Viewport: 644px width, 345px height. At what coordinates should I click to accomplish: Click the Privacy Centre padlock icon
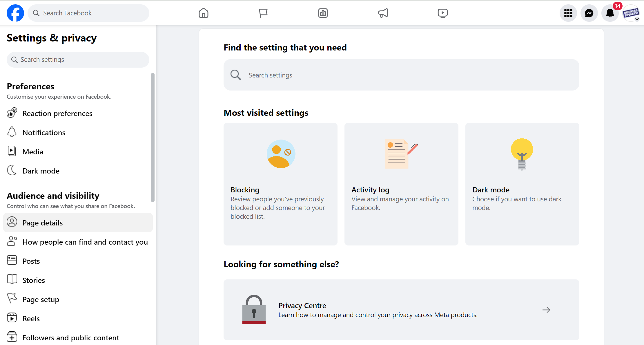254,309
